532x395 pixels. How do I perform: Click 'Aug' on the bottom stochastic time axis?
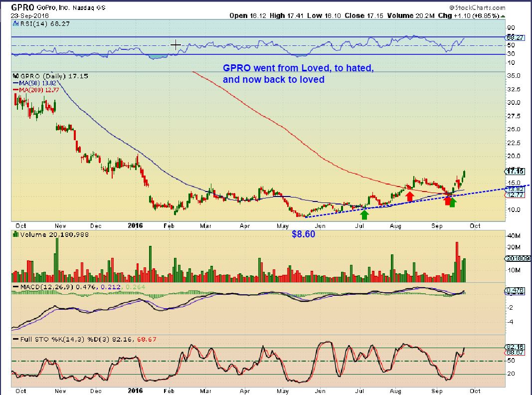(395, 391)
